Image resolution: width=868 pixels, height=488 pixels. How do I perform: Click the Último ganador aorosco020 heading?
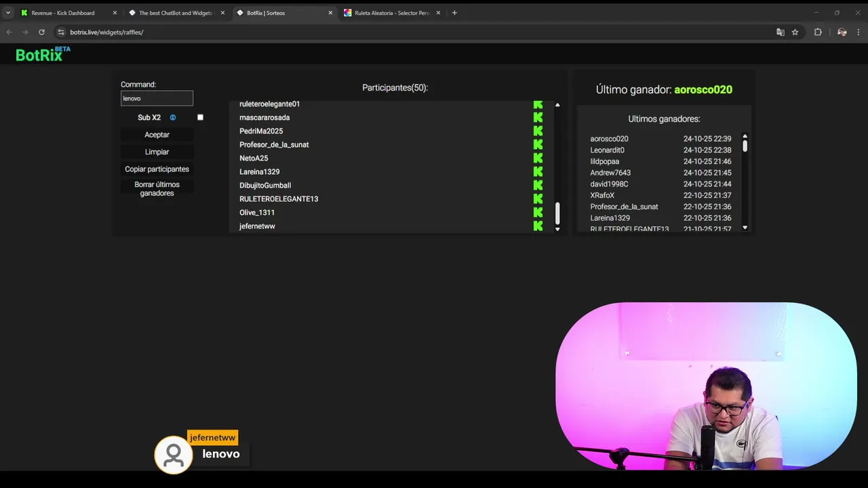coord(664,89)
